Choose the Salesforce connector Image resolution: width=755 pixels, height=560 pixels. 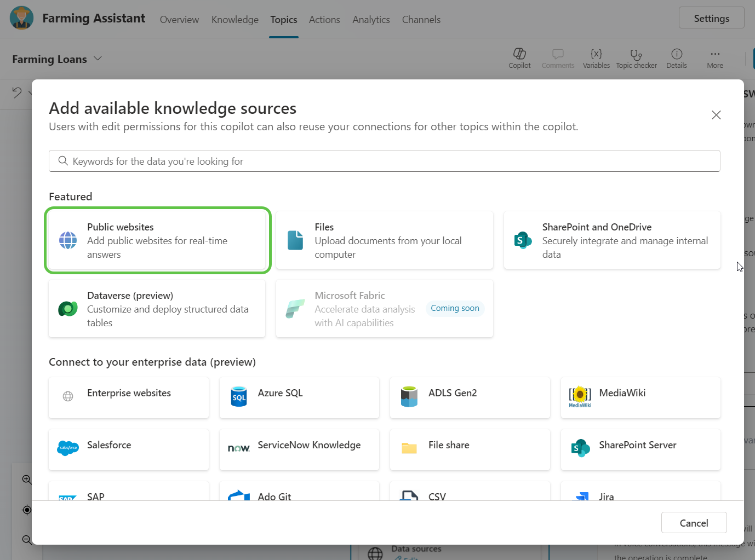pos(129,449)
